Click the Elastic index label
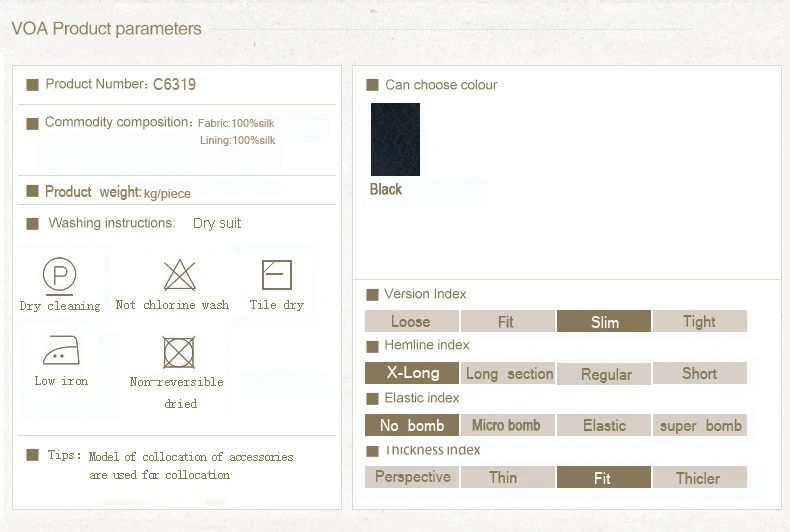 click(422, 398)
